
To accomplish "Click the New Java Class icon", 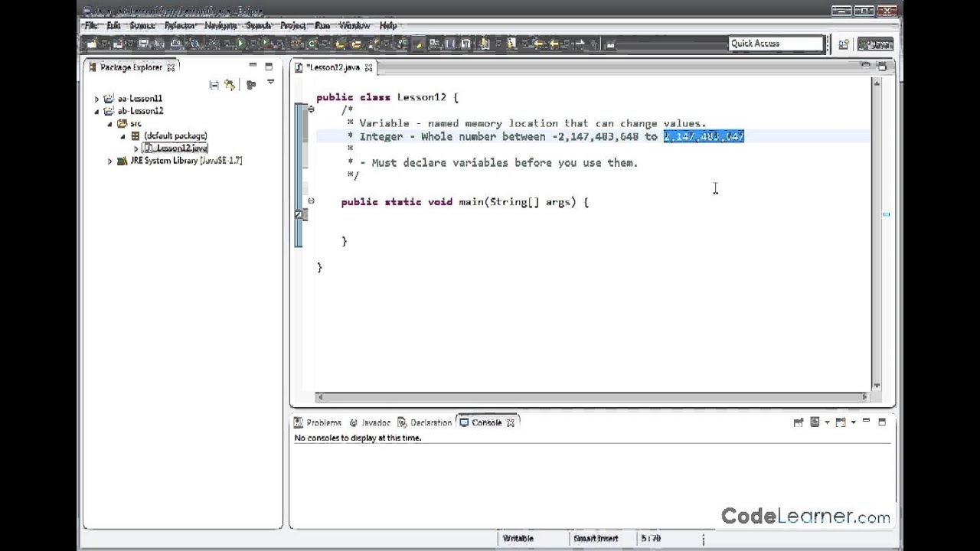I will point(312,44).
